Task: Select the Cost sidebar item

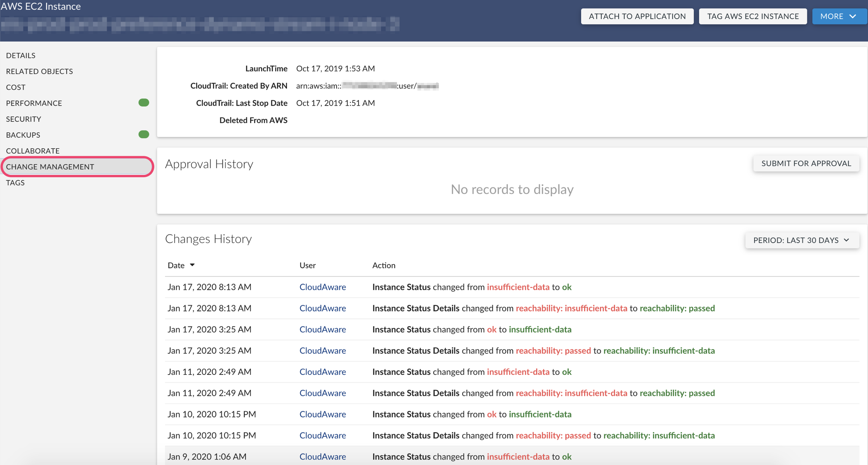Action: pos(16,87)
